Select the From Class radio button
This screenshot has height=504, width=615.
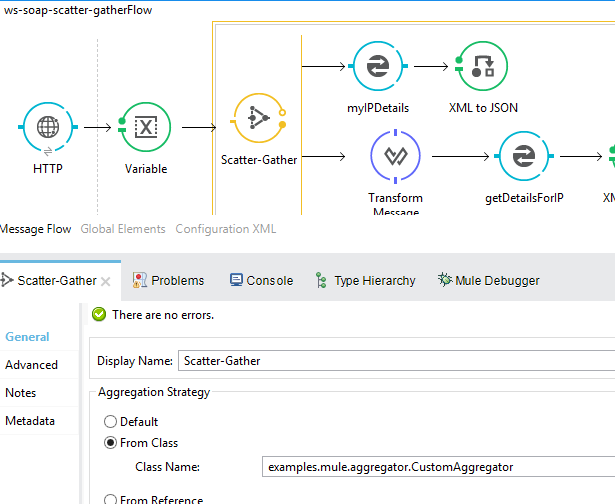click(111, 443)
